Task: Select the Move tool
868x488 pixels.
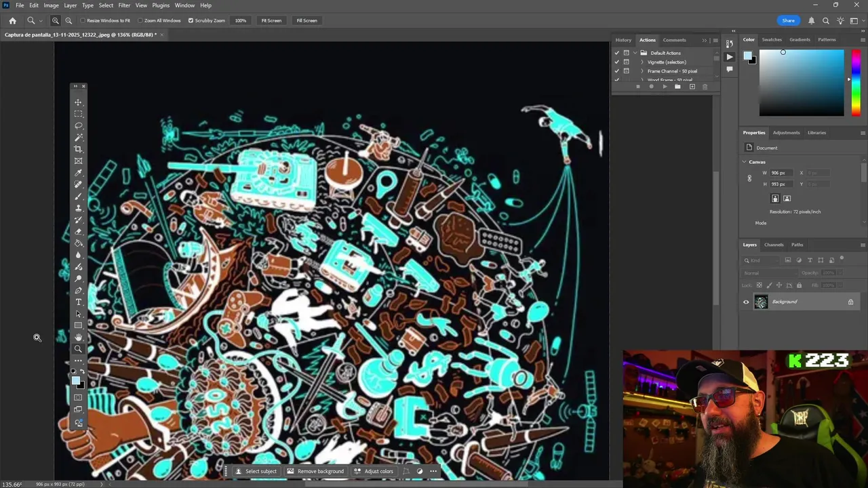Action: coord(79,102)
